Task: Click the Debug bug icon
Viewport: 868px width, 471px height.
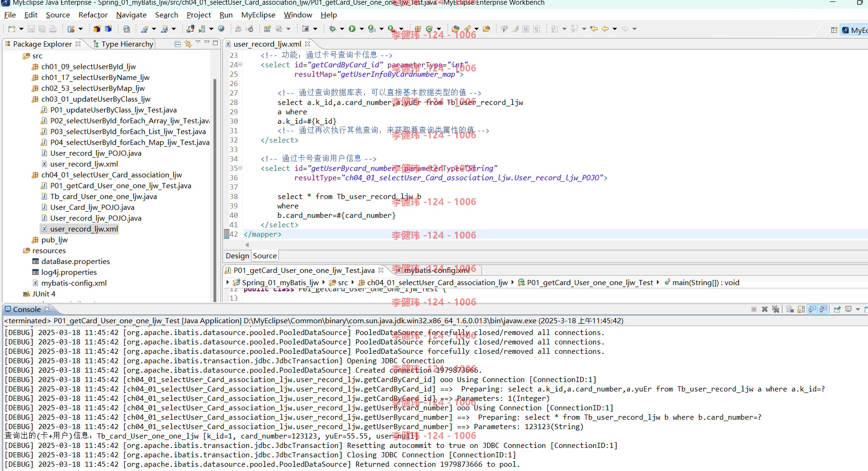Action: pos(333,29)
